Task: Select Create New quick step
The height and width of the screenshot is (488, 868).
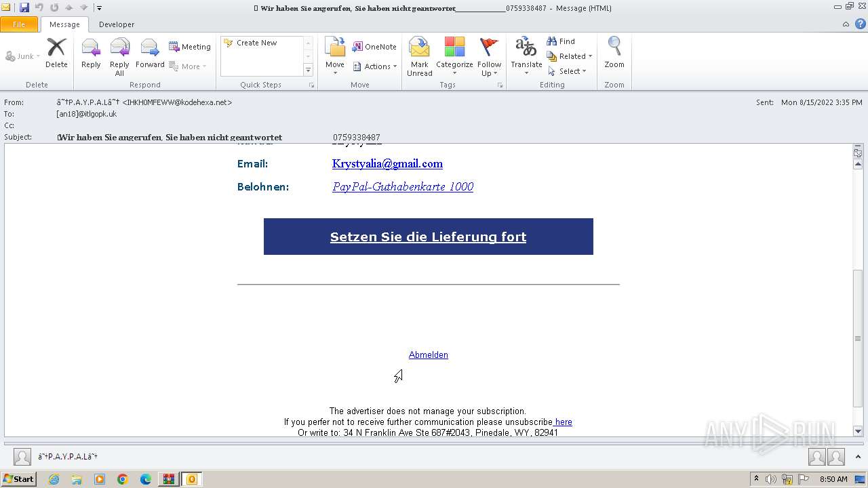Action: [250, 43]
